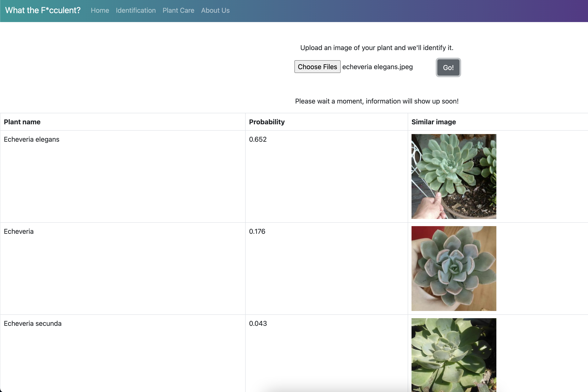Click the Choose Files button
The width and height of the screenshot is (588, 392).
317,67
